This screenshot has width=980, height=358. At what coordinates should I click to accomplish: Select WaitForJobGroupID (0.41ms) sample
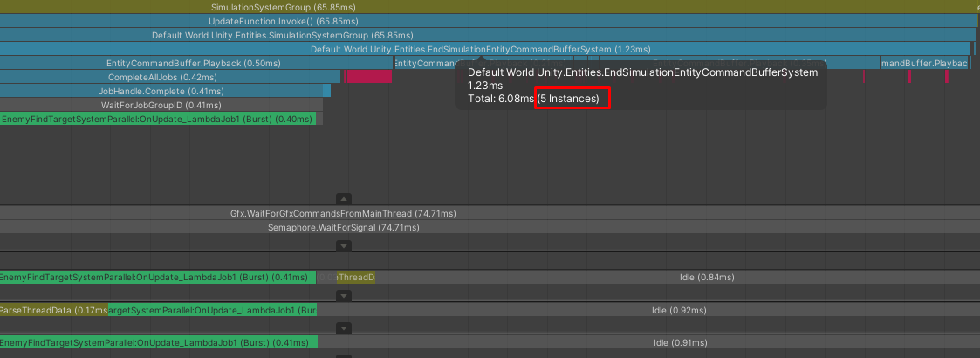(x=161, y=105)
